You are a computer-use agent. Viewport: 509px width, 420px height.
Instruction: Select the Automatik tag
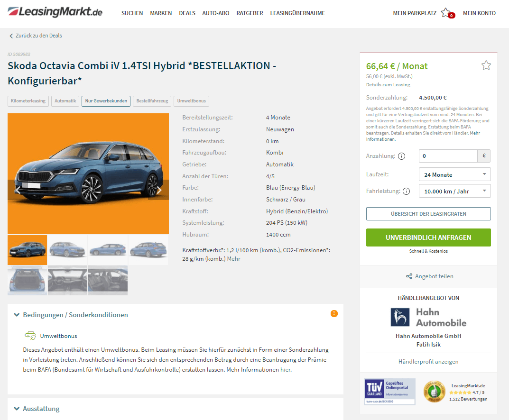pyautogui.click(x=65, y=101)
